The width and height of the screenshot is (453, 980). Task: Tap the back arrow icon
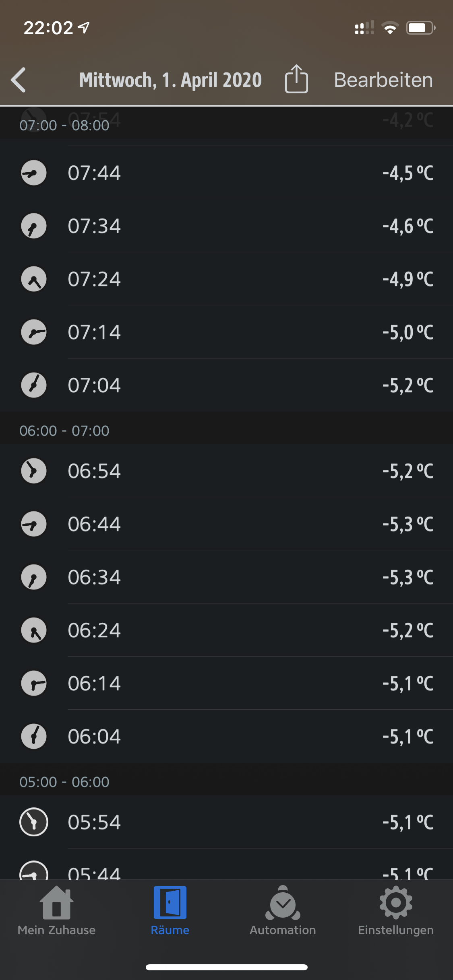(19, 80)
